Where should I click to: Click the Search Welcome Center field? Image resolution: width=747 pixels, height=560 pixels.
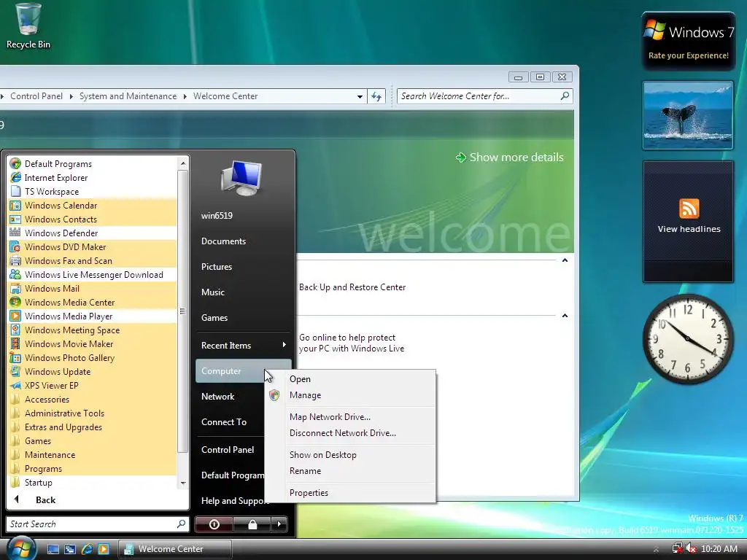(484, 96)
